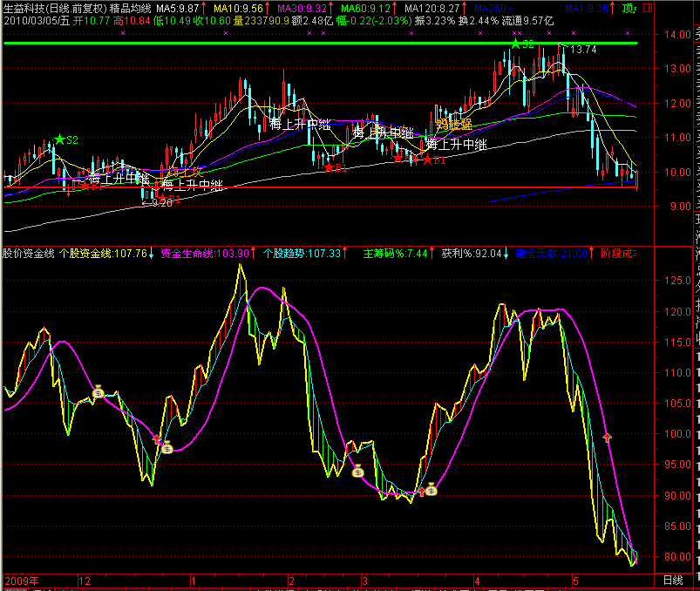The image size is (700, 591).
Task: Click the money bag icon near 105.00 level
Action: coord(99,392)
